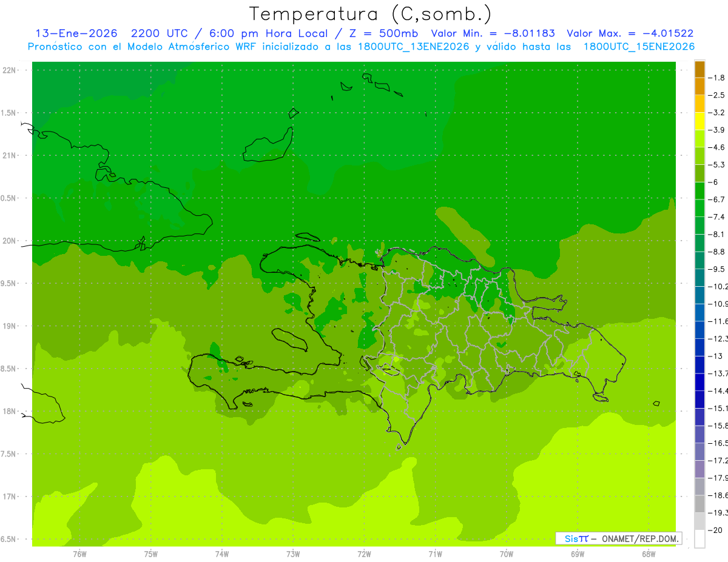Screen dimensions: 728x562
Task: Click the '20N' latitude label
Action: (x=10, y=241)
